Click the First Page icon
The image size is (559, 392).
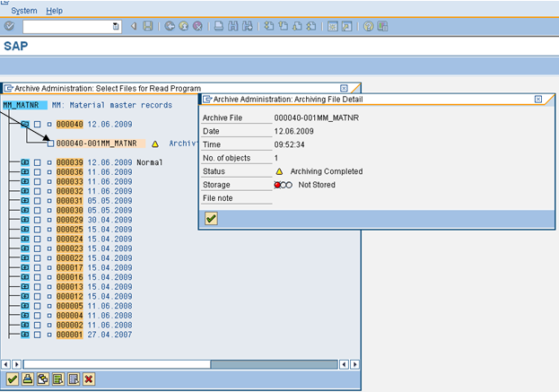tap(269, 26)
